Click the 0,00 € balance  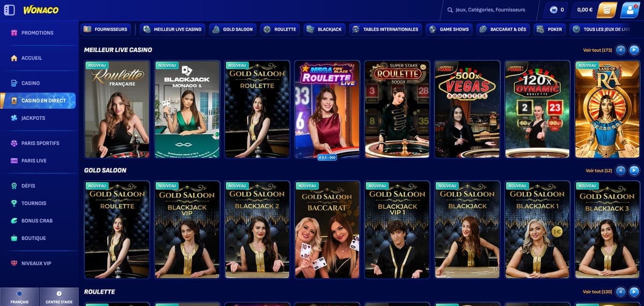coord(585,10)
